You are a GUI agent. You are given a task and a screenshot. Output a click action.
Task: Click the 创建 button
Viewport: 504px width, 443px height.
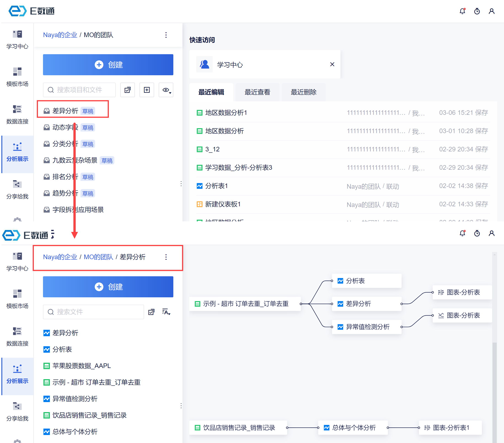coord(108,65)
